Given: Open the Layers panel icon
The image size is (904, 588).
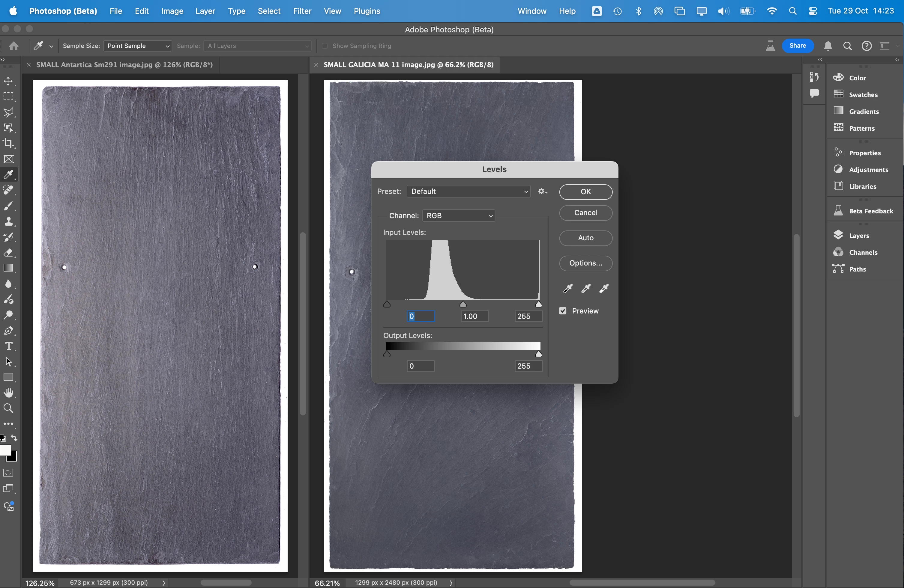Looking at the screenshot, I should point(838,235).
